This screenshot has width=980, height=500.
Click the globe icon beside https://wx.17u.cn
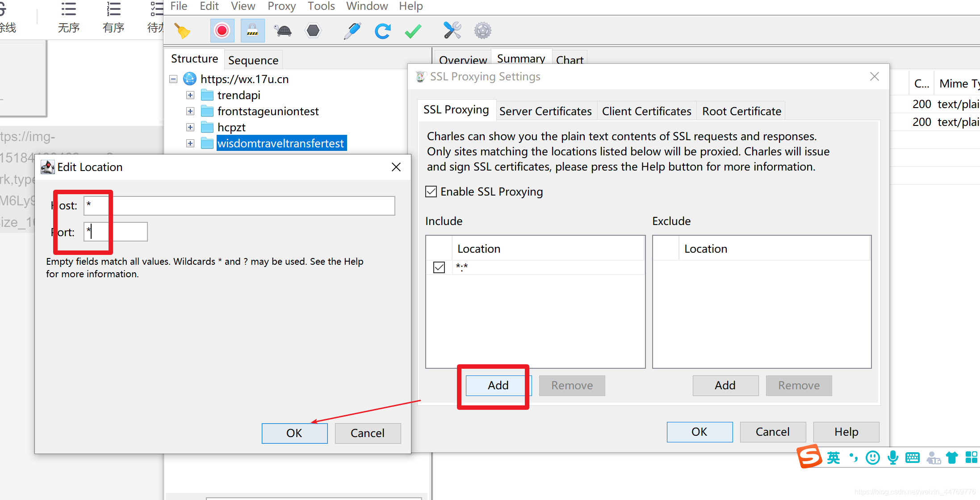click(x=190, y=79)
